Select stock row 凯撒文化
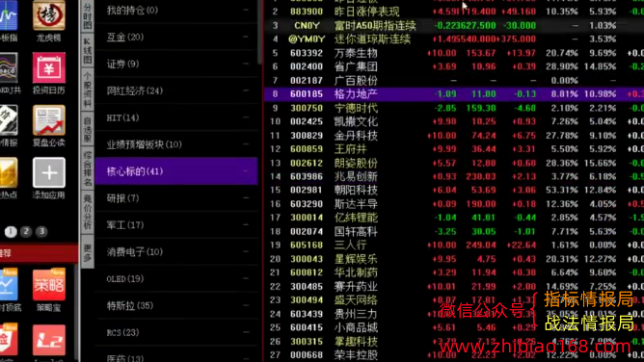Screen dimensions: 644x362 coord(454,121)
